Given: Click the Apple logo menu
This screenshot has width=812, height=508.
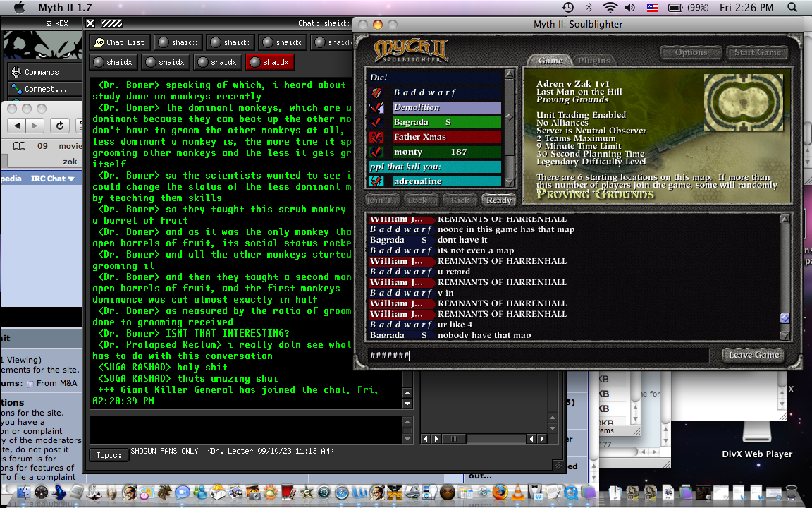Looking at the screenshot, I should click(18, 7).
